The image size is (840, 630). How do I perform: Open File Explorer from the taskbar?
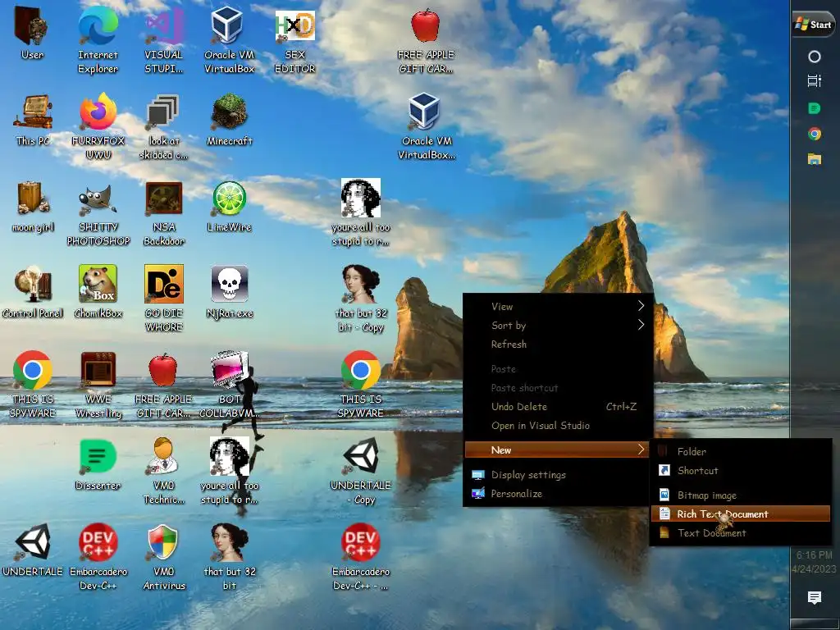815,158
